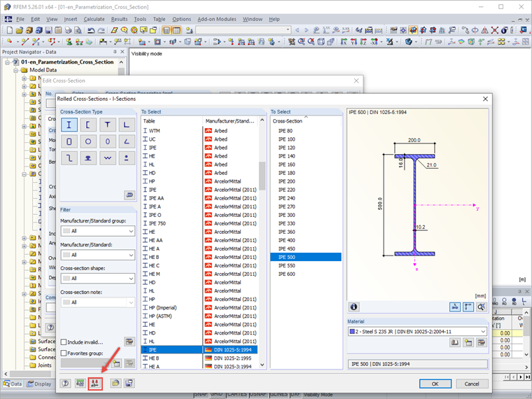Open the Material dropdown

[x=417, y=332]
